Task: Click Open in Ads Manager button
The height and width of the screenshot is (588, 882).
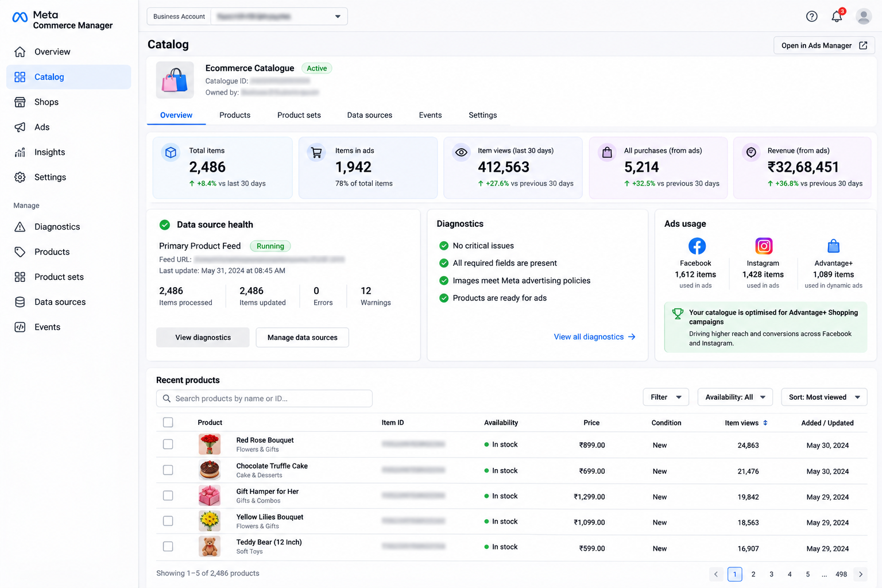Action: (824, 45)
